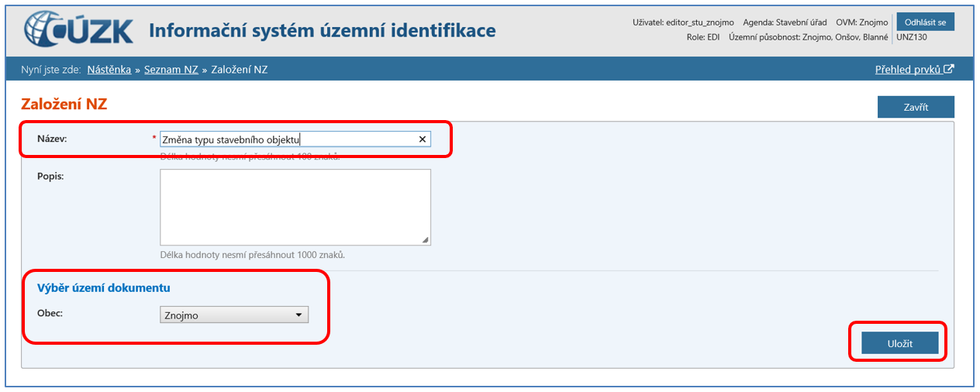Click the Agenda: Stavební úřad text
The image size is (980, 392).
click(x=785, y=22)
